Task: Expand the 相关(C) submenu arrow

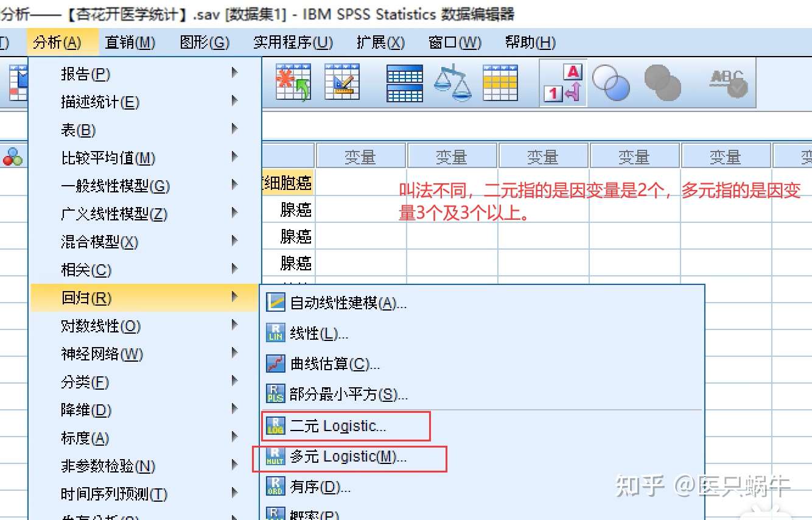Action: [x=235, y=269]
